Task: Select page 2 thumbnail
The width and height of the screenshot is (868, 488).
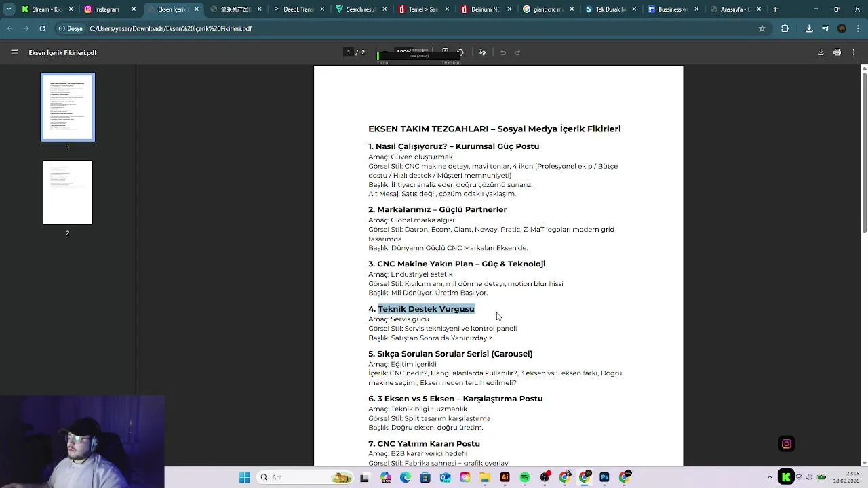Action: point(68,192)
